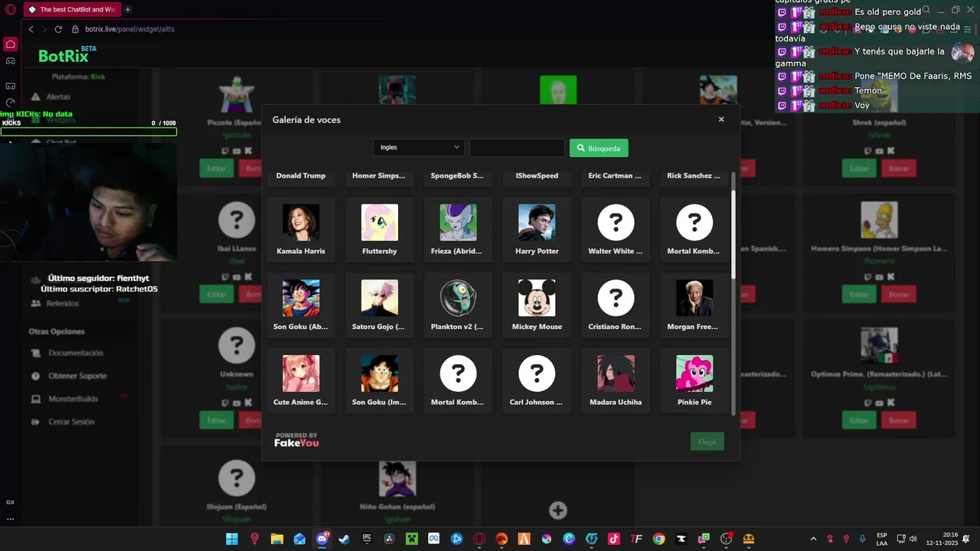
Task: Focus the voice search text field
Action: [517, 148]
